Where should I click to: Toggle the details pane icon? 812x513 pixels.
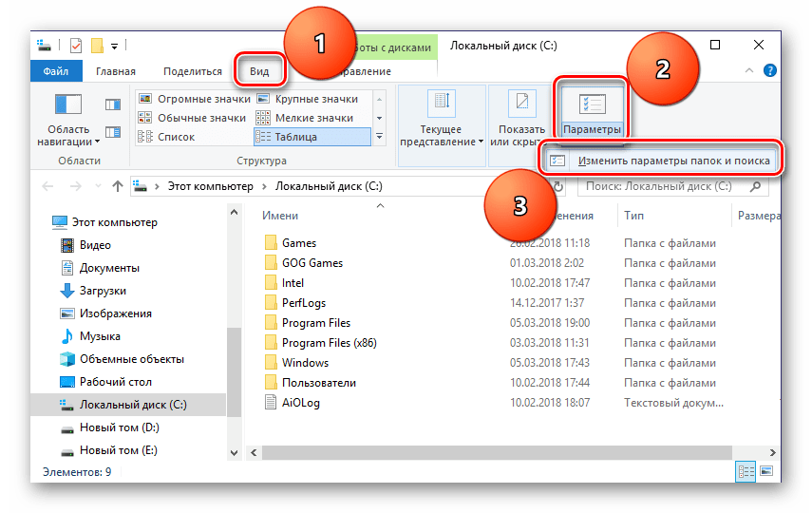pos(113,132)
